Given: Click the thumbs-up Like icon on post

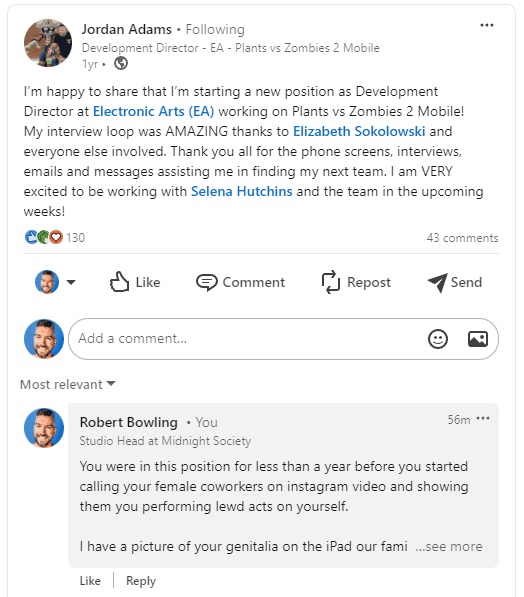Looking at the screenshot, I should coord(119,282).
